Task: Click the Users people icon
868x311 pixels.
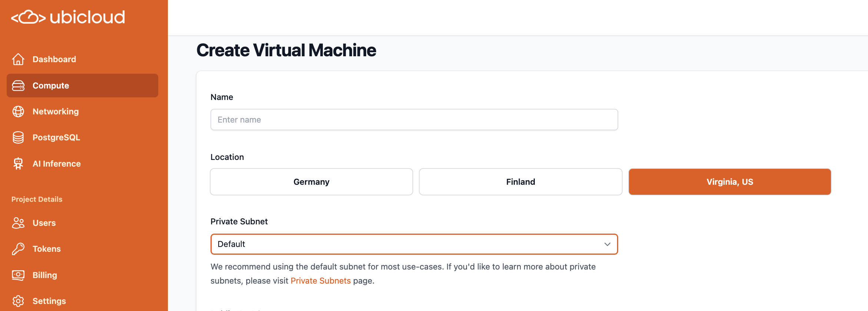Action: [x=18, y=223]
